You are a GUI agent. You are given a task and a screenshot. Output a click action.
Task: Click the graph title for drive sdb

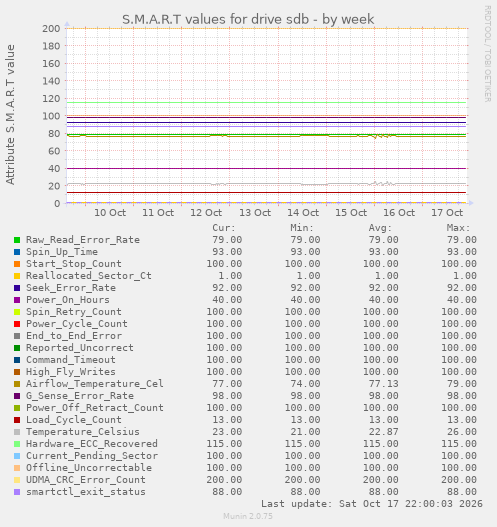[248, 19]
